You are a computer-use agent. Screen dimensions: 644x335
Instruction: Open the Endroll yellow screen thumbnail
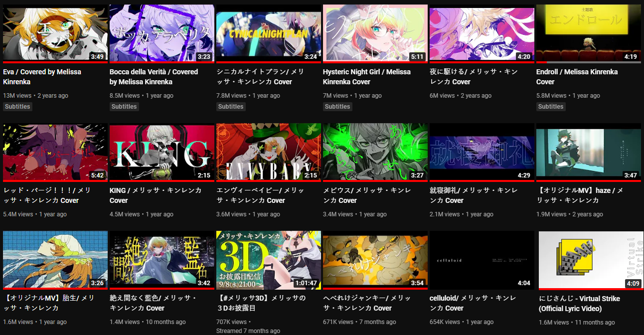(588, 34)
